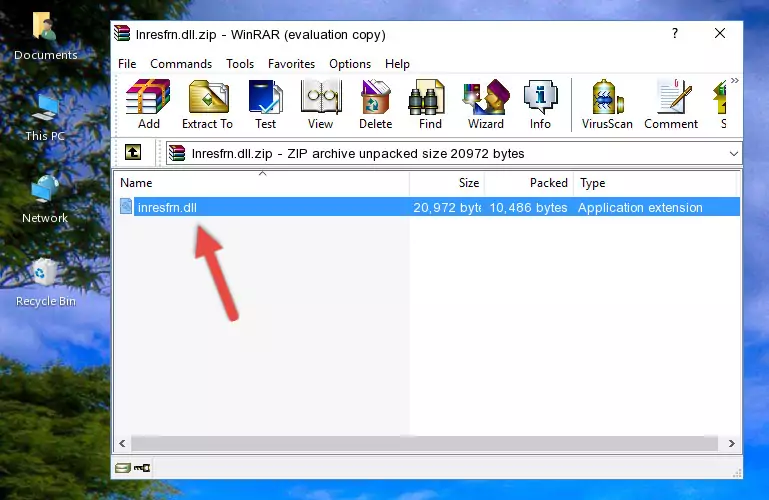The height and width of the screenshot is (500, 769).
Task: Click the drive icon in status bar
Action: click(x=123, y=468)
